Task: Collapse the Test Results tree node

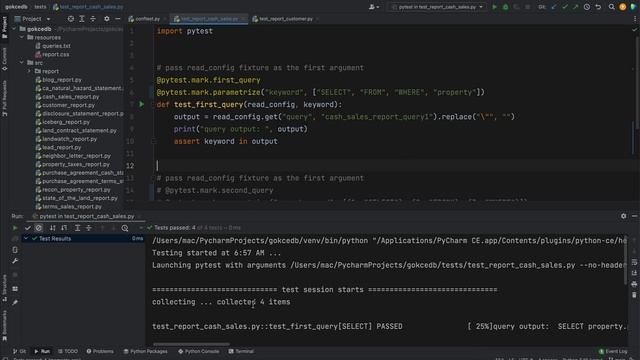Action: click(26, 238)
